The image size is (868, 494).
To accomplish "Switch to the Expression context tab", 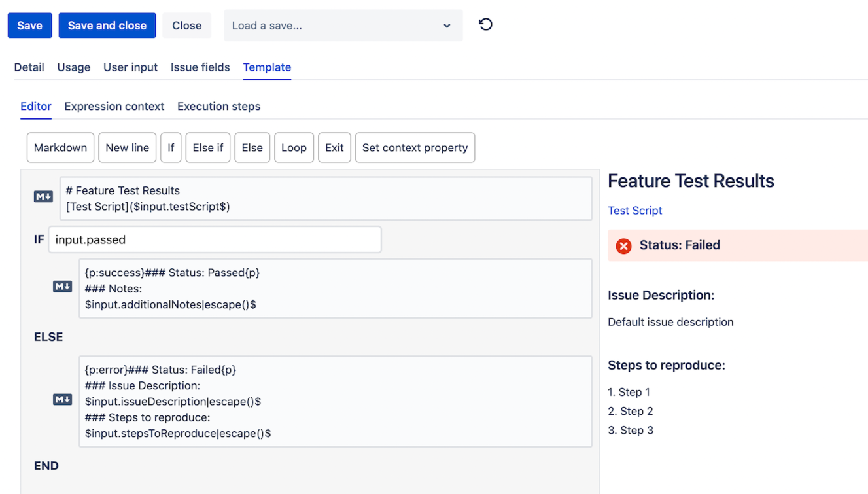I will tap(114, 106).
